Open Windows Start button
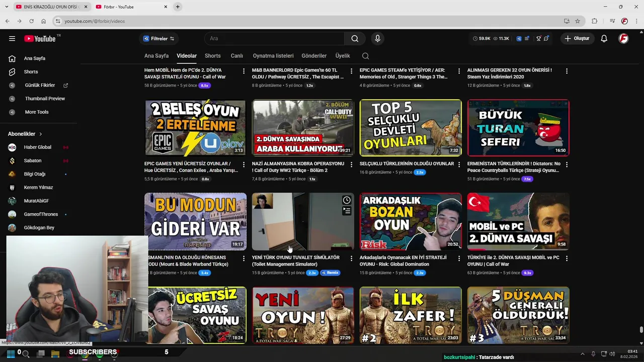 (10, 353)
